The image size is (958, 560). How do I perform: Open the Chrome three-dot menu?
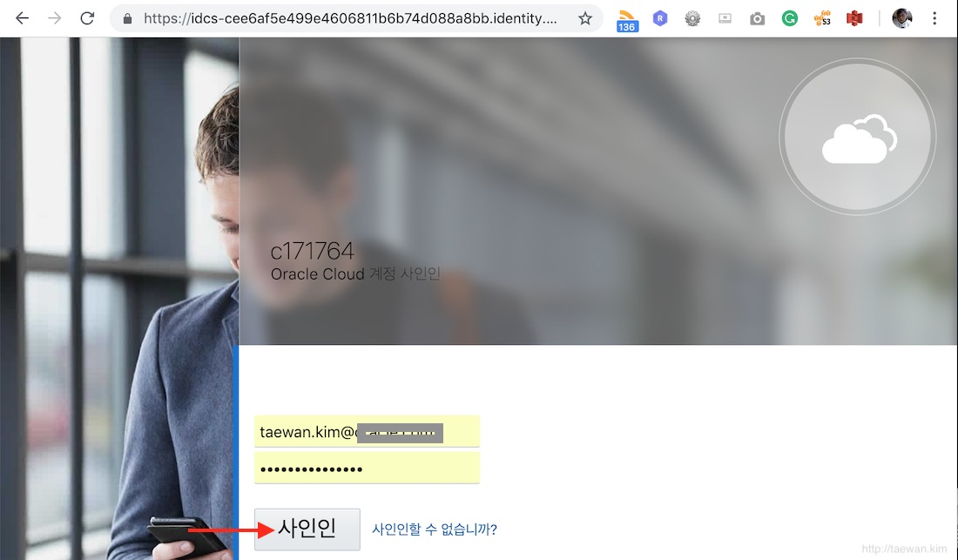[934, 18]
